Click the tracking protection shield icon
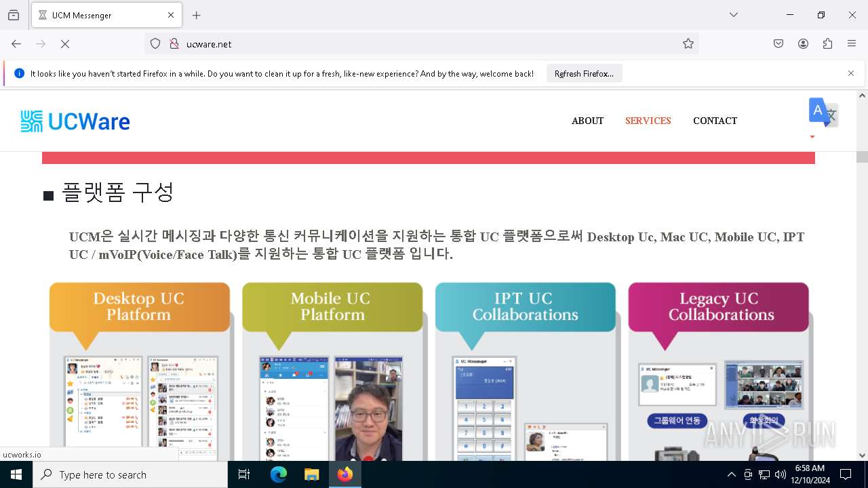 point(155,43)
